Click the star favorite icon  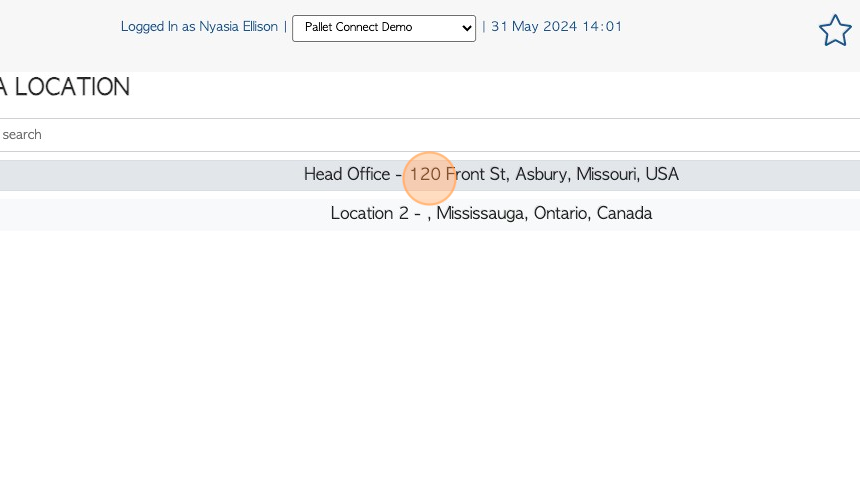(x=835, y=30)
